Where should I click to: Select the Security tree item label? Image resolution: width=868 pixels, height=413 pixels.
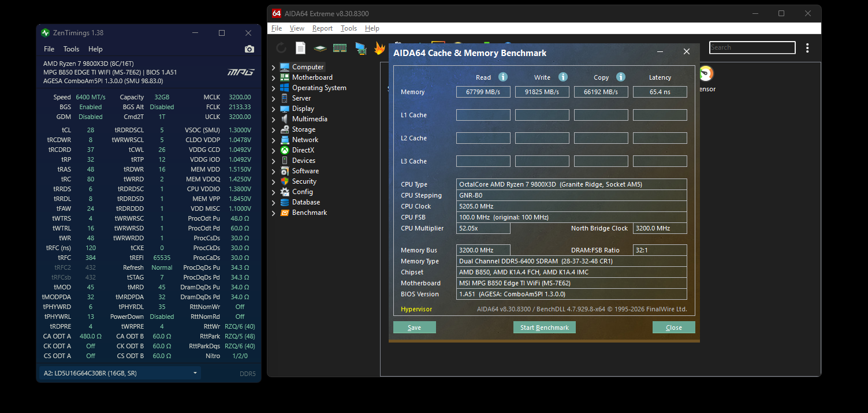coord(304,181)
